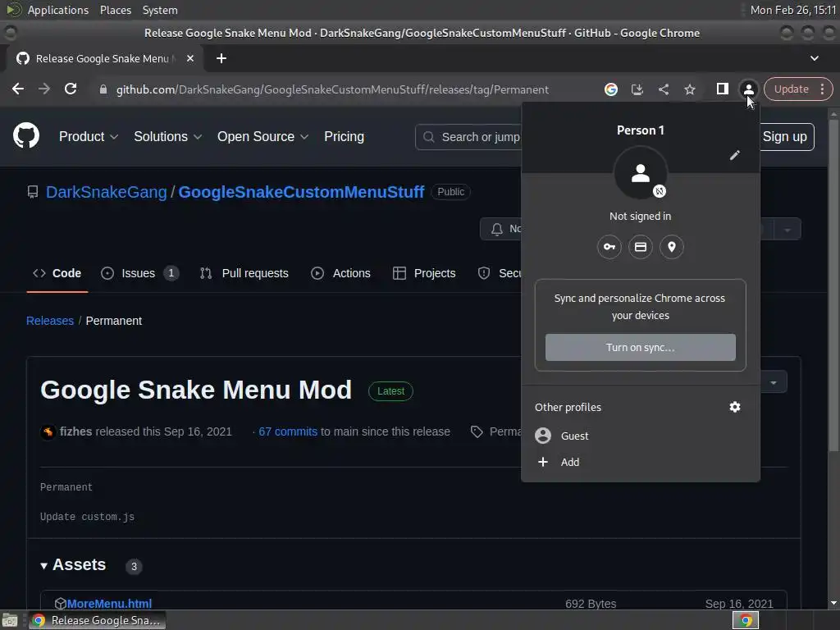
Task: View the 67 commits link
Action: 288,431
